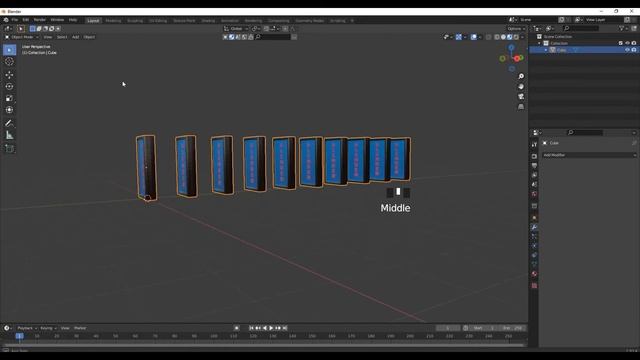Open the World properties tab icon
The image size is (640, 360).
click(534, 194)
